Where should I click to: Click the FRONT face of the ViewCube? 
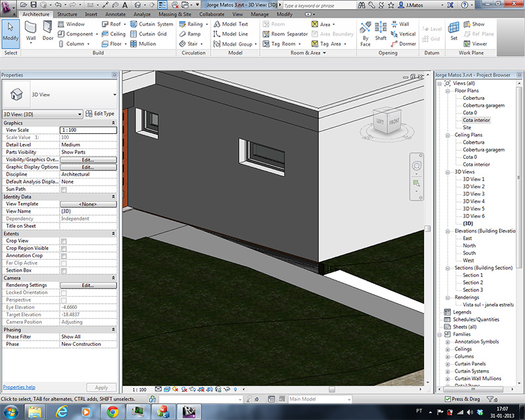pyautogui.click(x=394, y=122)
